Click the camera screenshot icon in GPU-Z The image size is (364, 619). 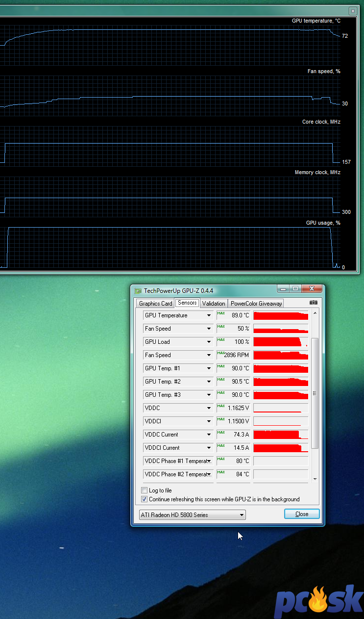[x=314, y=303]
